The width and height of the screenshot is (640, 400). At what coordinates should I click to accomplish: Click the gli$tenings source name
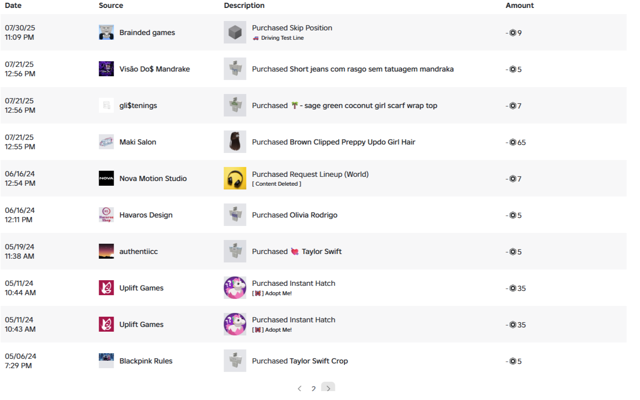click(x=138, y=105)
